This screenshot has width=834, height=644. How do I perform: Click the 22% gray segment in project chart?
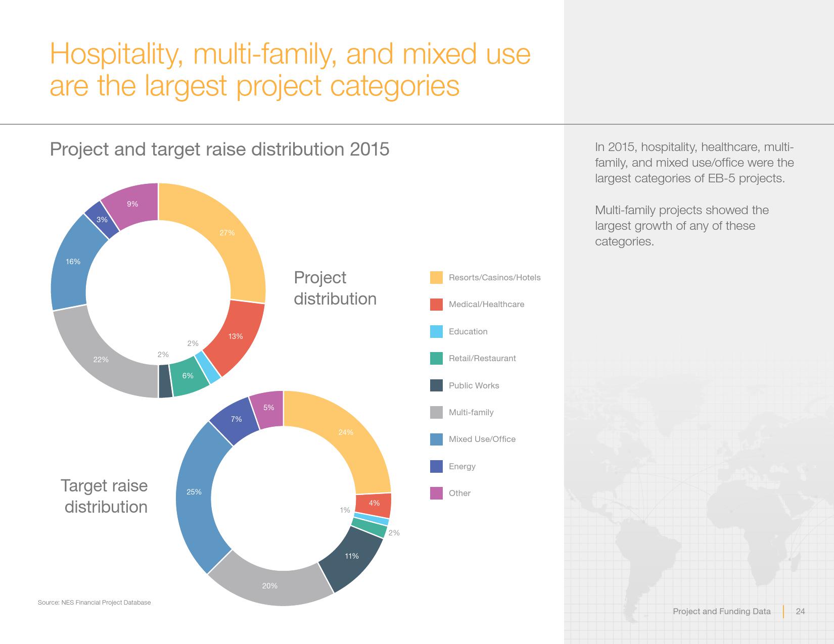[x=101, y=360]
